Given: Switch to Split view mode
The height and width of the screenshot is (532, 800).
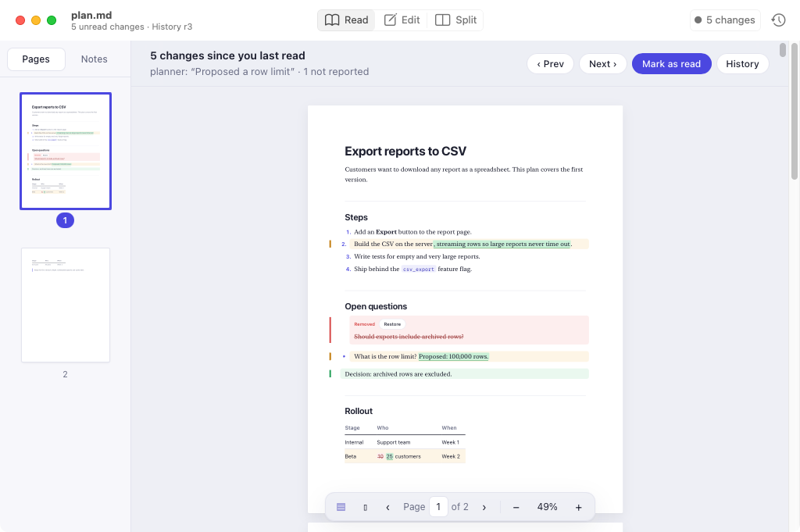Looking at the screenshot, I should [x=455, y=20].
